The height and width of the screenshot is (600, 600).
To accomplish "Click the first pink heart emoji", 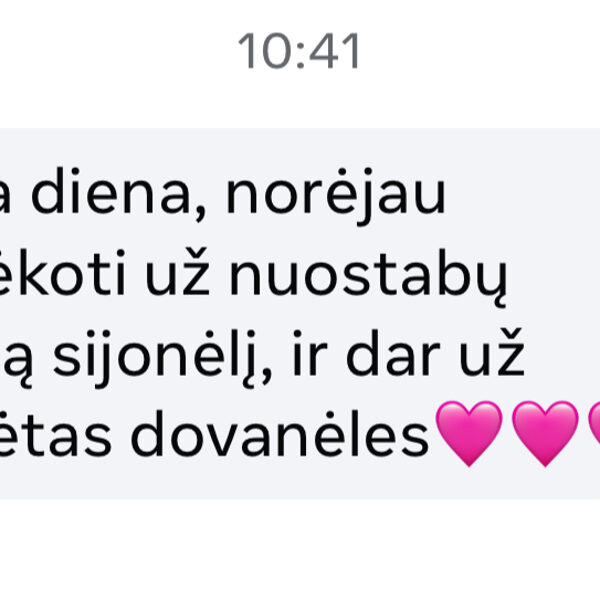I will pos(469,433).
